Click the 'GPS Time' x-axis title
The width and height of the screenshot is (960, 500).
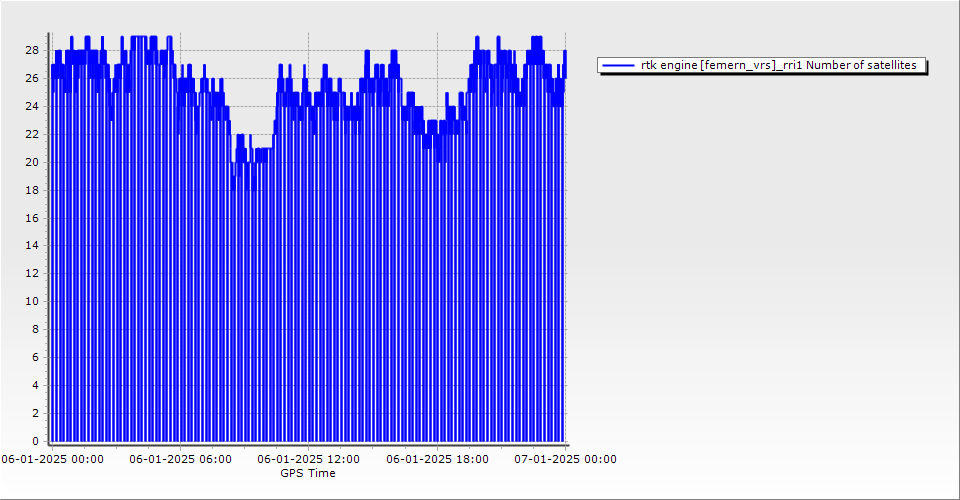308,474
